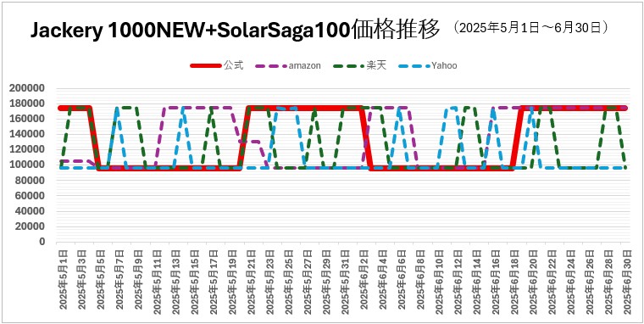Viewport: 644px width, 324px height.
Task: Click the 0 y-axis label
Action: pyautogui.click(x=42, y=242)
